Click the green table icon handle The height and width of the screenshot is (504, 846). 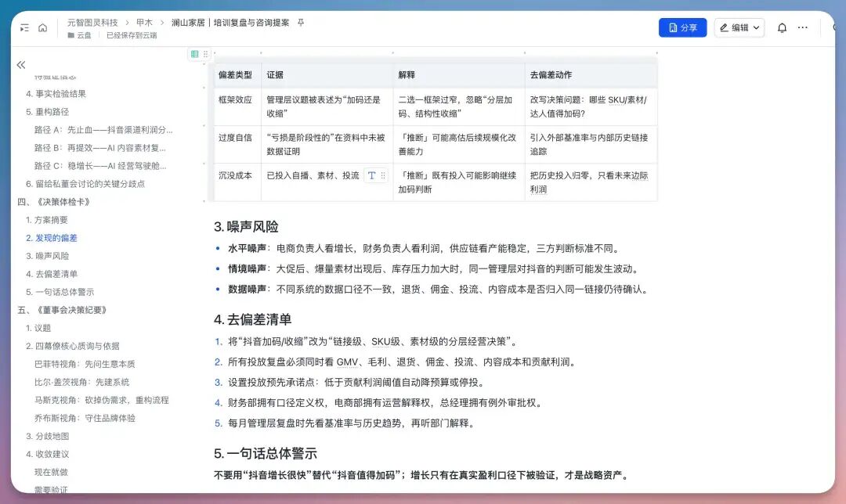pyautogui.click(x=195, y=54)
